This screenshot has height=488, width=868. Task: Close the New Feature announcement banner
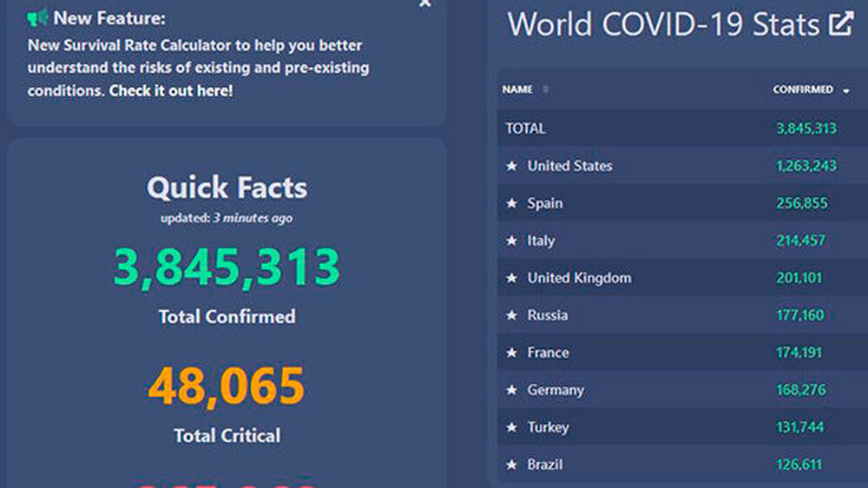coord(424,3)
